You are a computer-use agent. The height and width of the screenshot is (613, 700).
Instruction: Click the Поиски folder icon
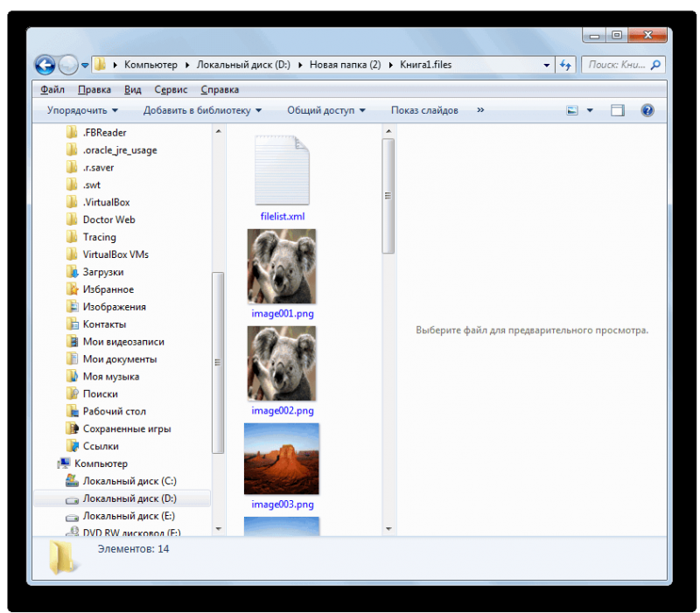tap(72, 394)
